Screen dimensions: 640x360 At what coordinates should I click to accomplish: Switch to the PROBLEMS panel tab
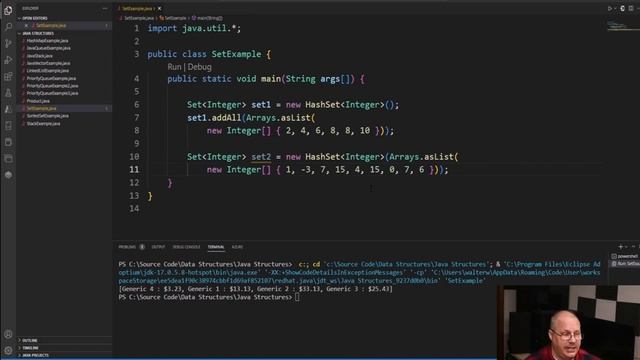tap(127, 247)
